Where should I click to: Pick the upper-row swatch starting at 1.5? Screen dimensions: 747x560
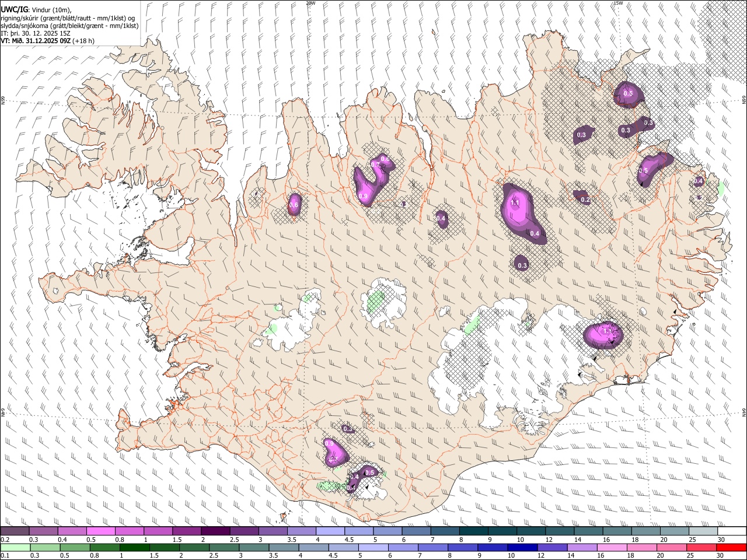[186, 531]
